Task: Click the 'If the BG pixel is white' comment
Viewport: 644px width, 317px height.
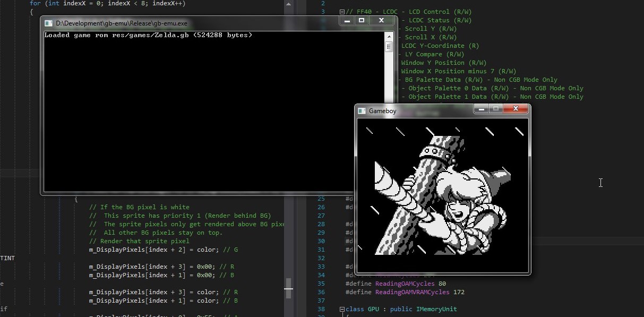Action: pyautogui.click(x=139, y=207)
